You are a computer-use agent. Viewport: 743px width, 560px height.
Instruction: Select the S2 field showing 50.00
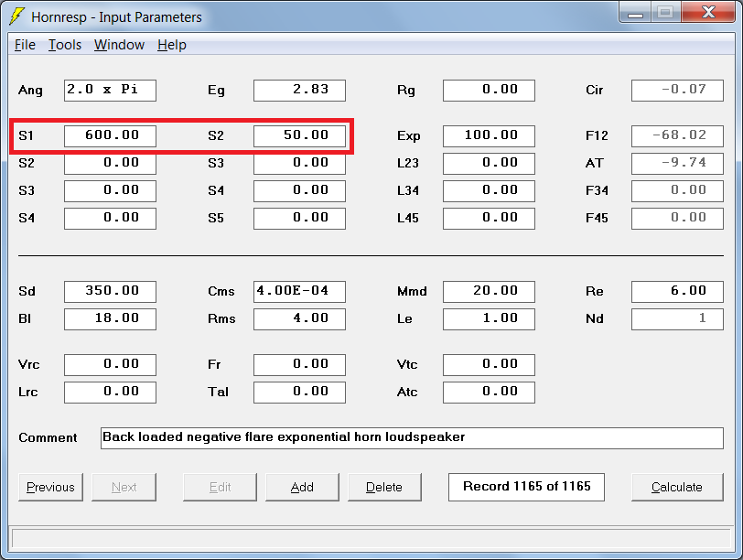point(299,136)
